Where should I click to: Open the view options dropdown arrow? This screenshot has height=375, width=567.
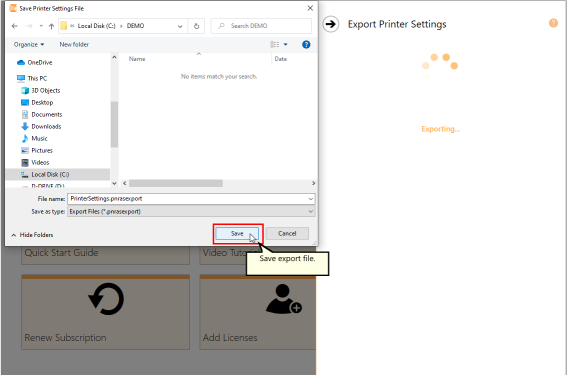tap(286, 44)
